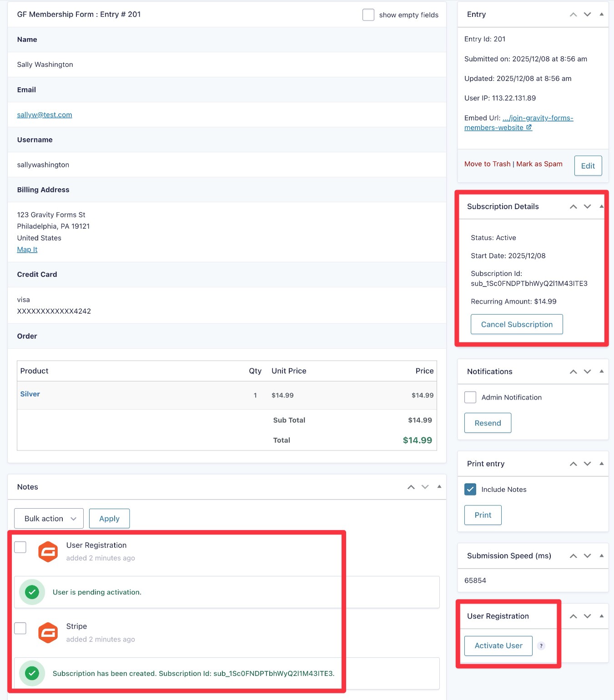Viewport: 614px width, 700px height.
Task: Open the Bulk action dropdown
Action: (49, 519)
